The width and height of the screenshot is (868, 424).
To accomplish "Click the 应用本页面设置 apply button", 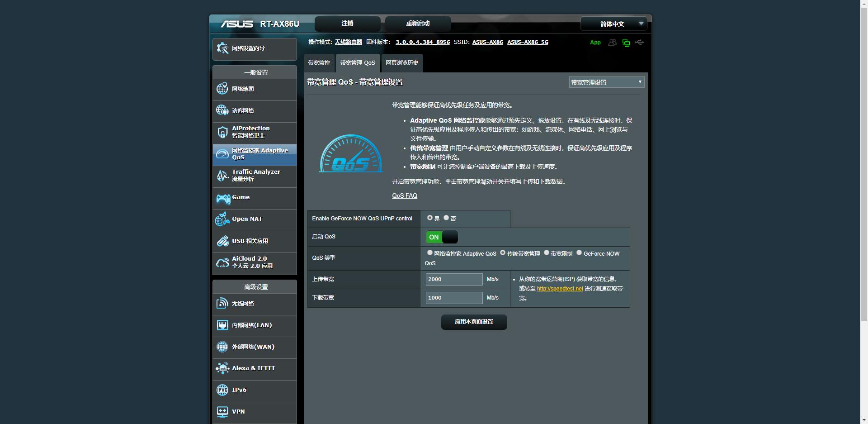I will click(473, 322).
